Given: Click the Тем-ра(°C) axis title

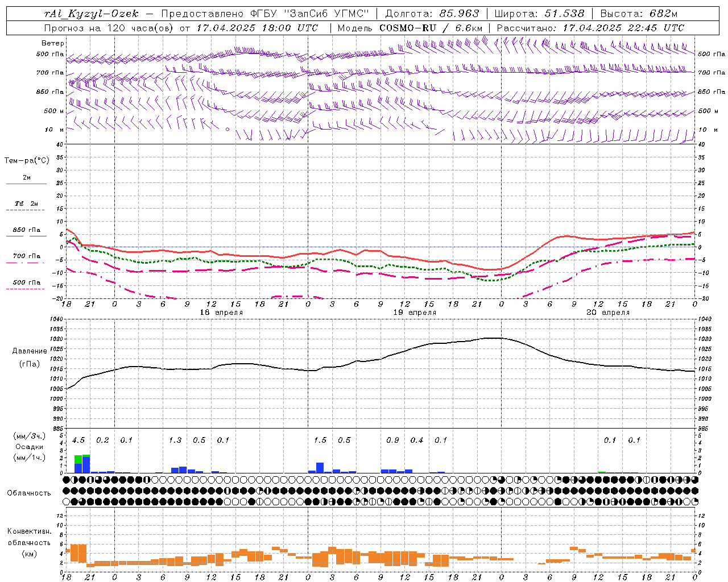Looking at the screenshot, I should (x=27, y=161).
